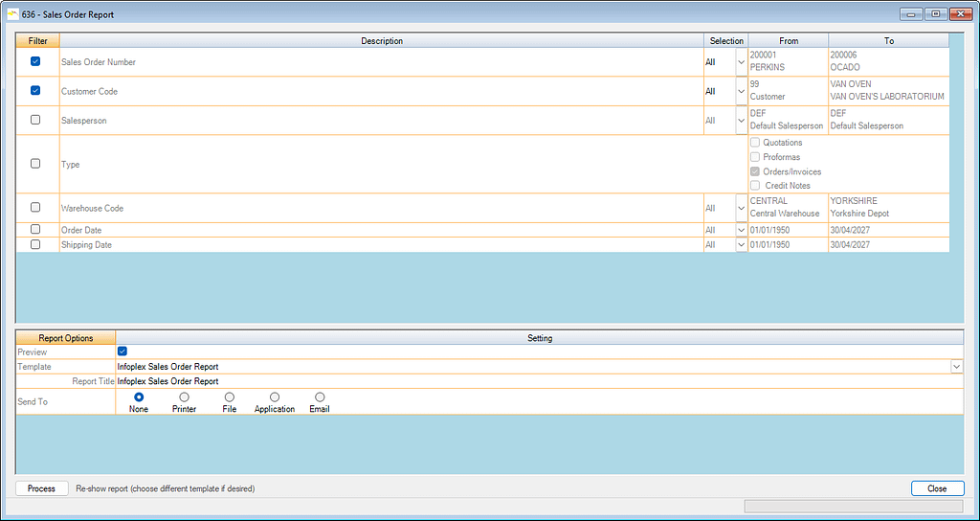Open Sales Order Number selection dropdown
Viewport: 980px width, 521px height.
741,62
